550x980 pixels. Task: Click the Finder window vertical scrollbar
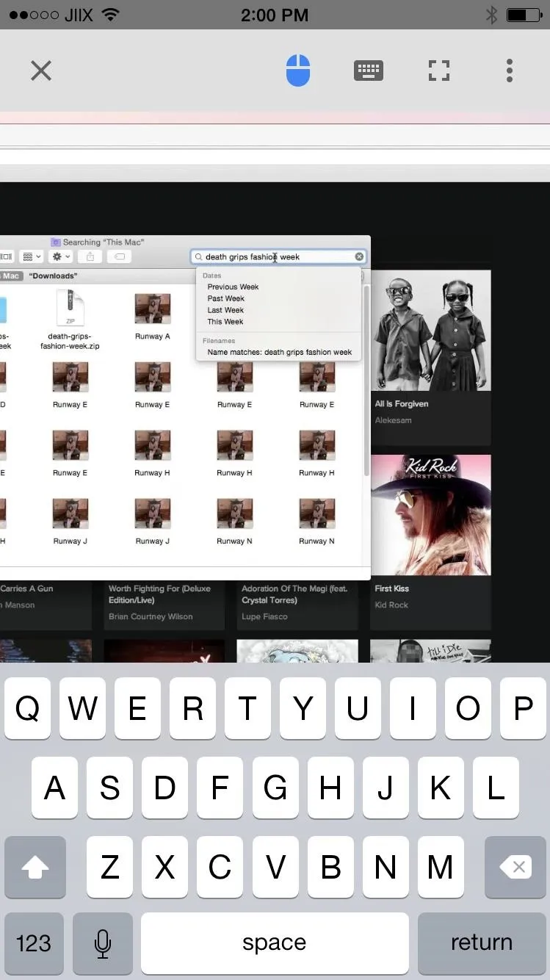[x=366, y=381]
